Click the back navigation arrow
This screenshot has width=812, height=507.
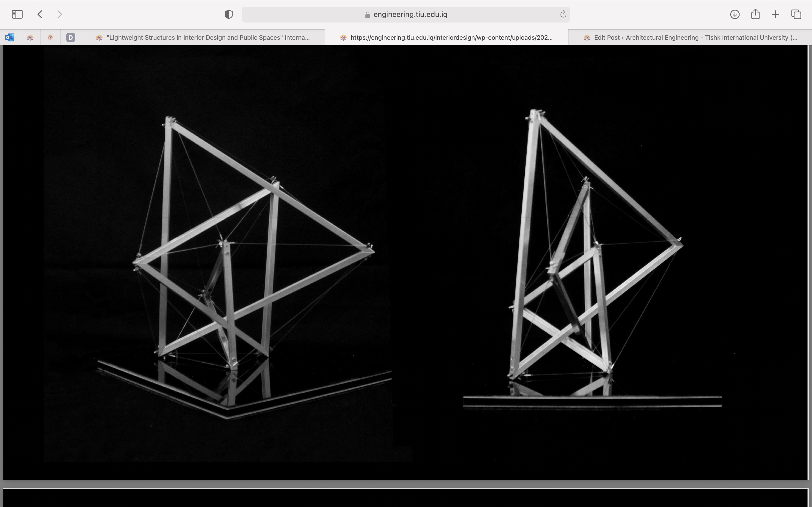pos(39,14)
